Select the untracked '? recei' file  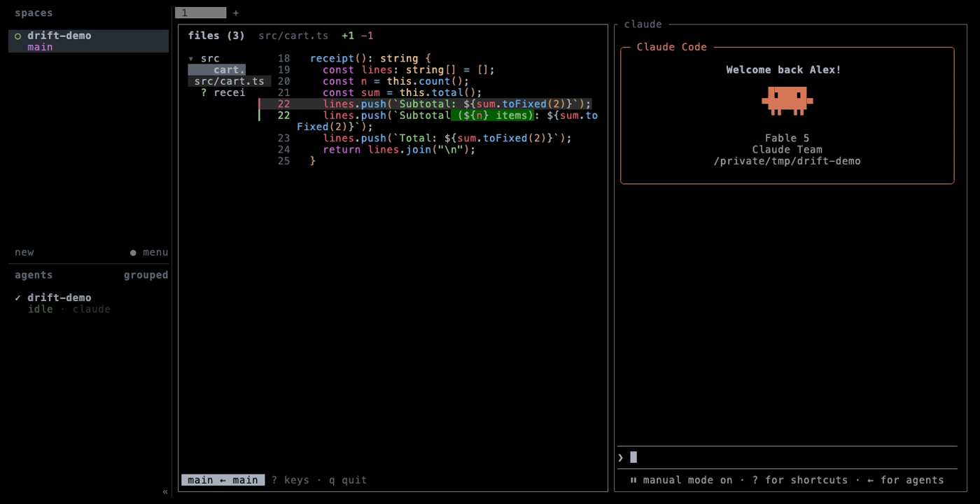click(x=223, y=92)
